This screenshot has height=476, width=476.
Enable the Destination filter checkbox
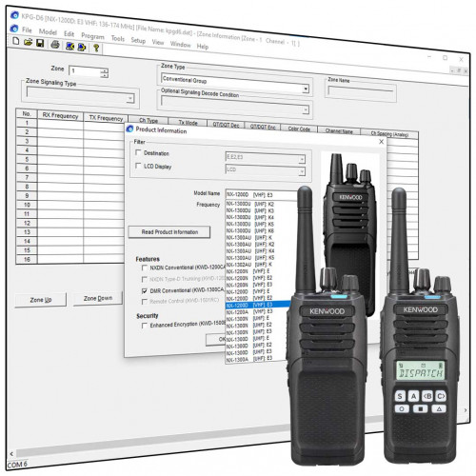click(x=138, y=152)
